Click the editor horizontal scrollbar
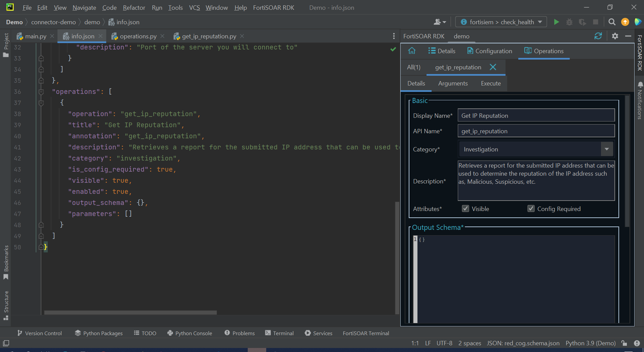Screen dimensions: 644x352 click(130, 313)
